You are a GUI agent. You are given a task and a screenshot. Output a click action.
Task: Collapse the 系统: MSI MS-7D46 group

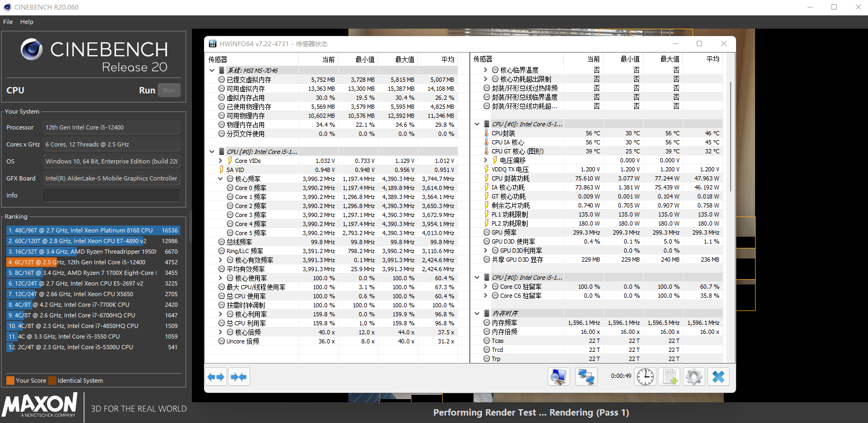[212, 70]
